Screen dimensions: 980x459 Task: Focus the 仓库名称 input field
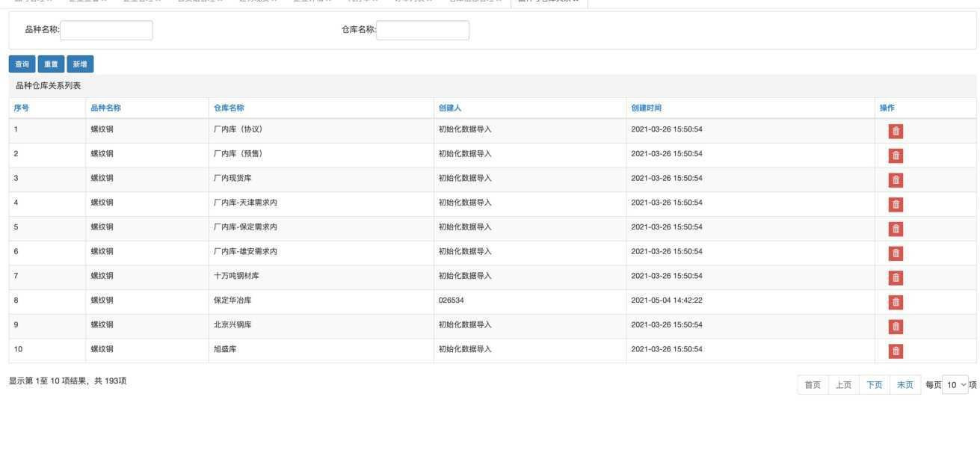click(423, 30)
